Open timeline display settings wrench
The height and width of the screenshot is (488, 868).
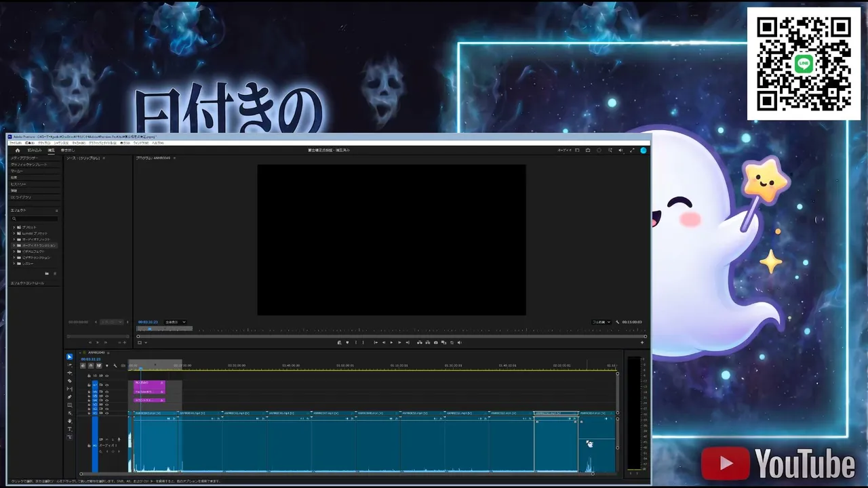tap(115, 366)
